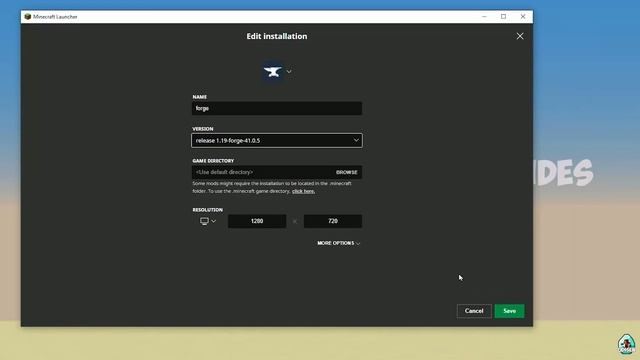Maximize the Minecraft Launcher window
Screen dimensions: 640x360
503,17
